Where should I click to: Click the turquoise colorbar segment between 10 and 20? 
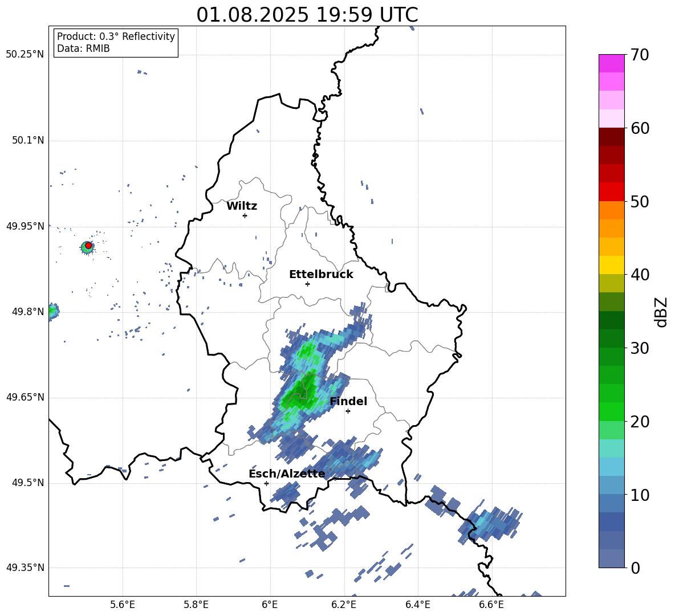(611, 448)
